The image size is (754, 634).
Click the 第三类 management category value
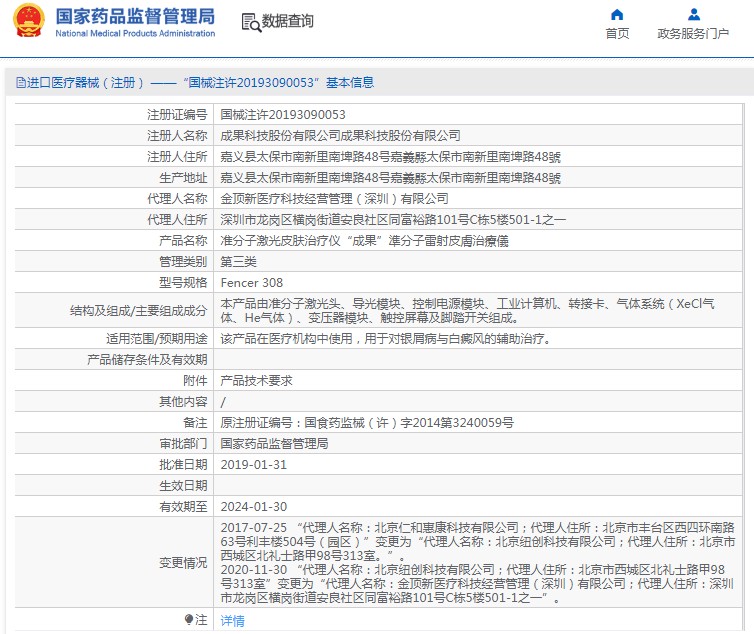(x=238, y=262)
